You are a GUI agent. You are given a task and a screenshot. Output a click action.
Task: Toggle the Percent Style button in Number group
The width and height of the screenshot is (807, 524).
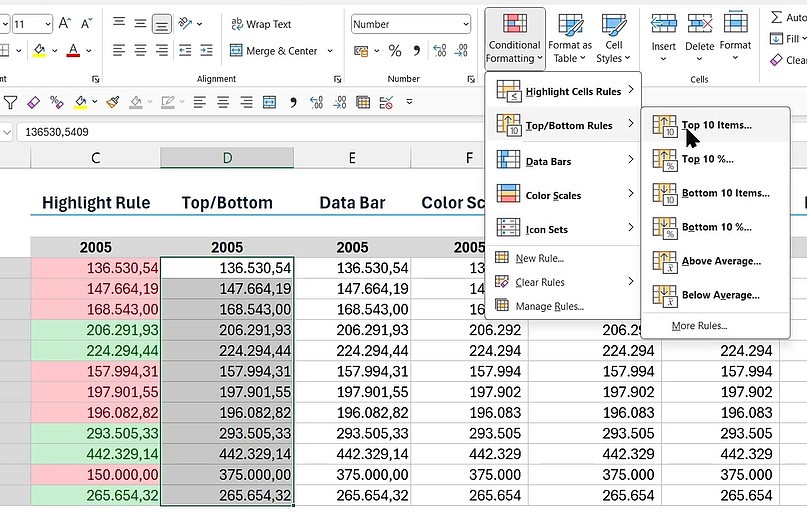click(395, 51)
